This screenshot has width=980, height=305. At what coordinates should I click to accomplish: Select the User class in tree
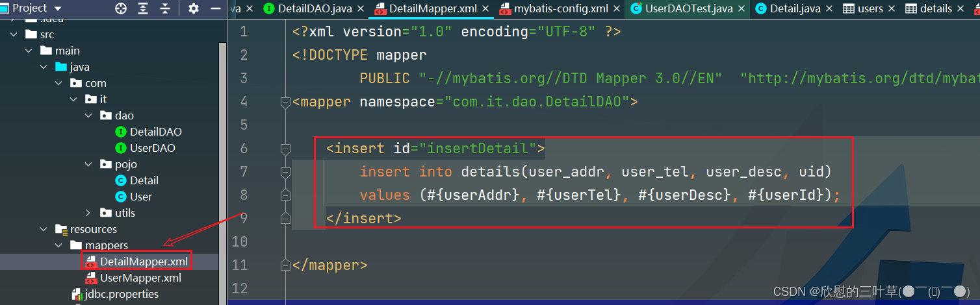pos(140,197)
